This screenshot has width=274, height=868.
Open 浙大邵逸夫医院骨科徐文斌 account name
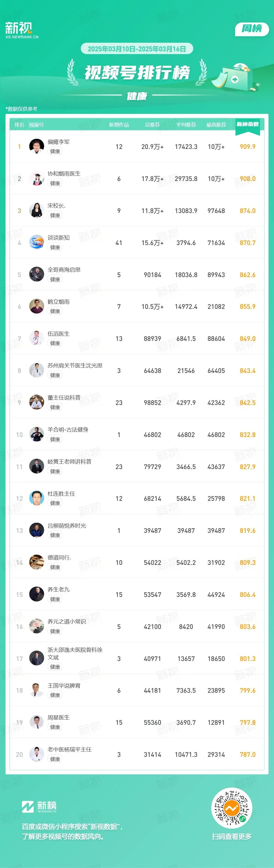(75, 653)
